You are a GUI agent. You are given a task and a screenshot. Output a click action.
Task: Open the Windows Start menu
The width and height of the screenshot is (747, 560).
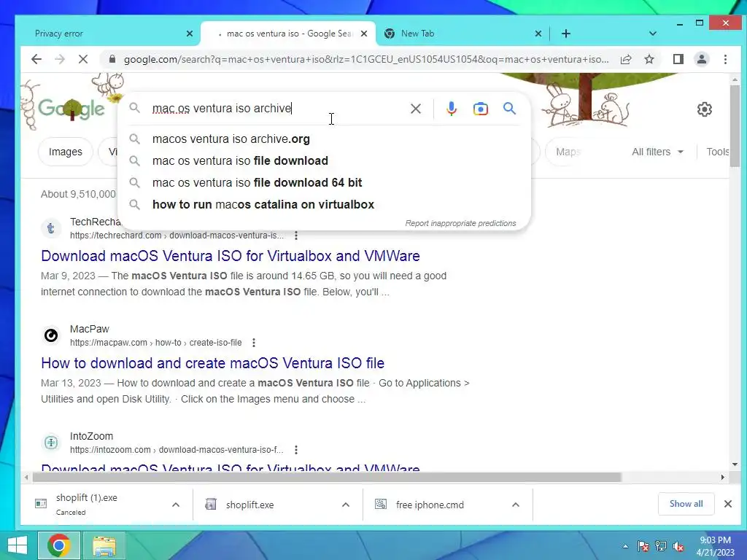(18, 545)
